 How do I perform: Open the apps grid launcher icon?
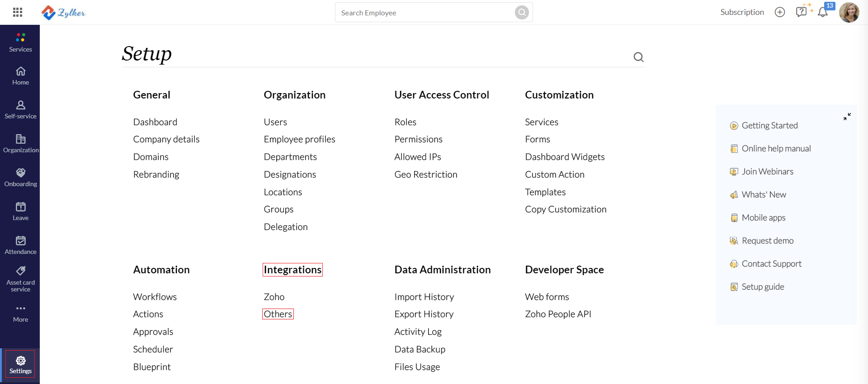tap(18, 12)
